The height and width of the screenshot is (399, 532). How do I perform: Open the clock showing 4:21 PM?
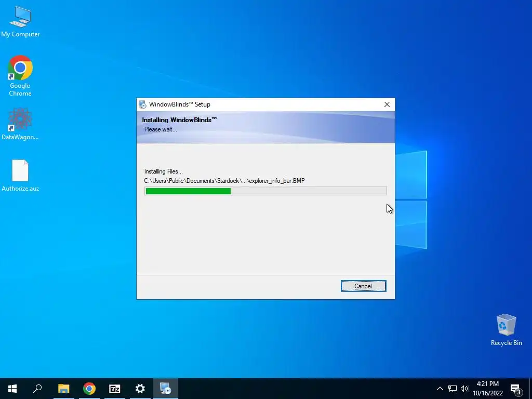pyautogui.click(x=487, y=389)
